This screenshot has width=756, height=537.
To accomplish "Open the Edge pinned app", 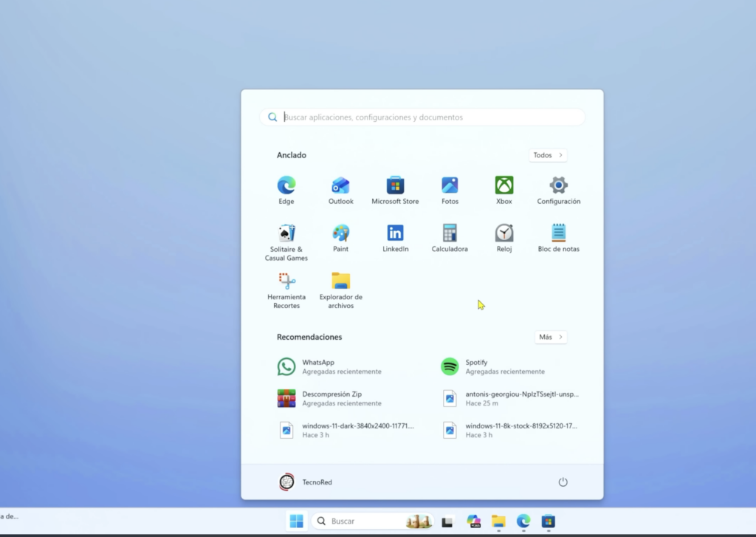I will pos(286,190).
